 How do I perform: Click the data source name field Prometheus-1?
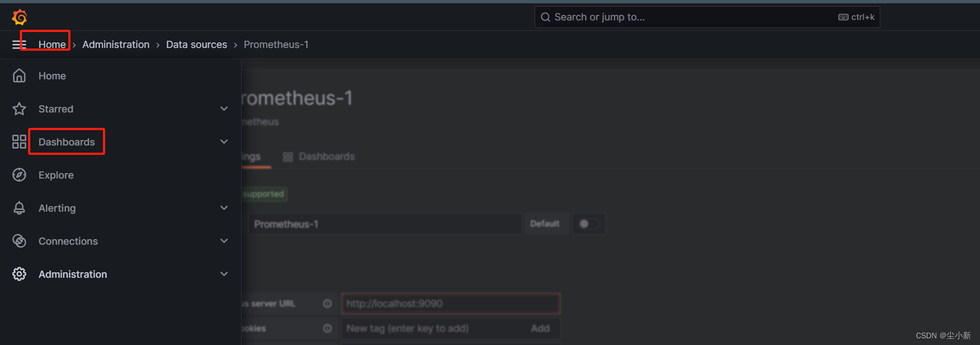[x=384, y=224]
